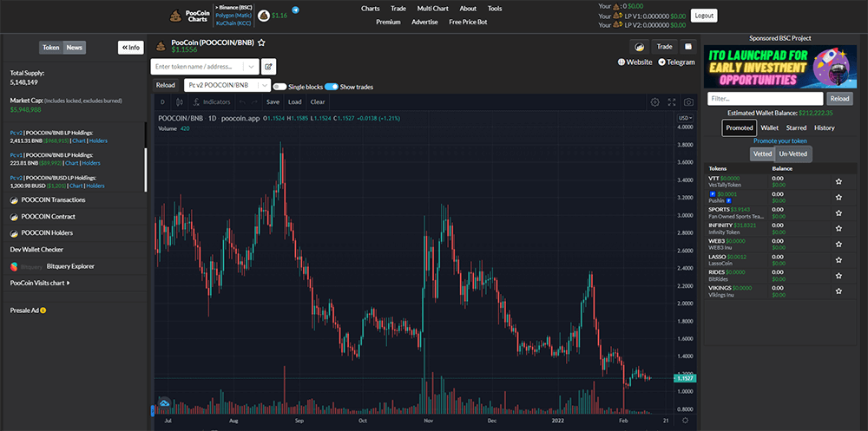Image resolution: width=868 pixels, height=431 pixels.
Task: Open chart settings gear
Action: pos(654,101)
